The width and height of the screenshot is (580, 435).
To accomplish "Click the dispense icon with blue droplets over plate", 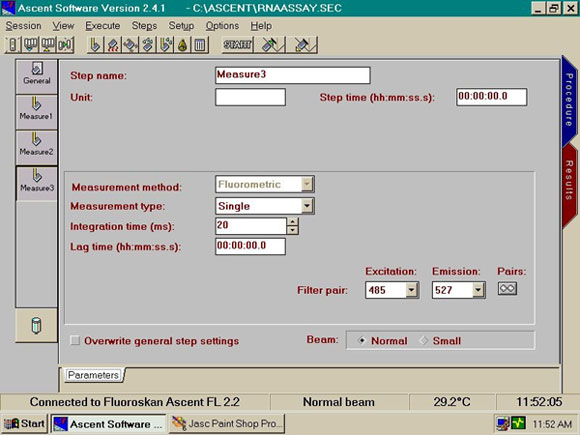I will point(148,45).
